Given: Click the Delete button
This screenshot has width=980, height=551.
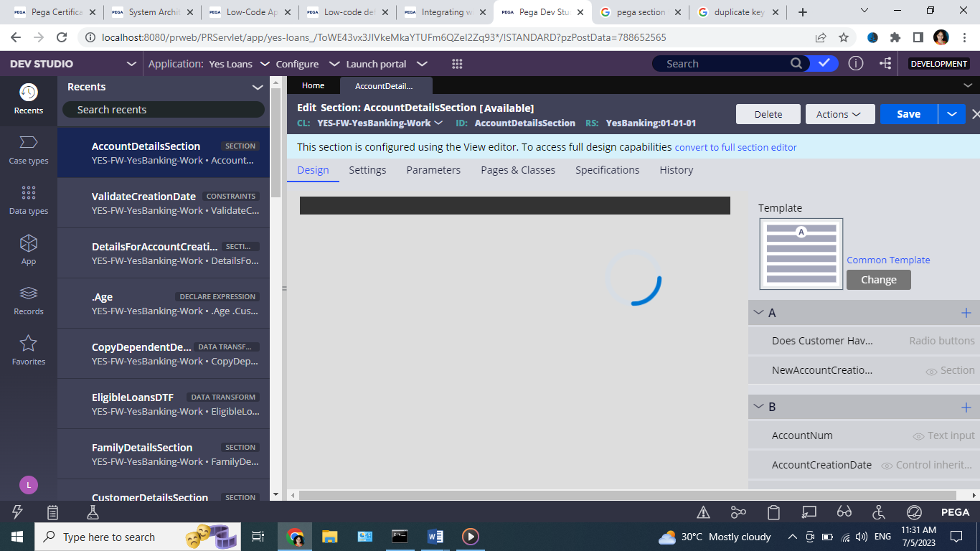Looking at the screenshot, I should (x=768, y=114).
